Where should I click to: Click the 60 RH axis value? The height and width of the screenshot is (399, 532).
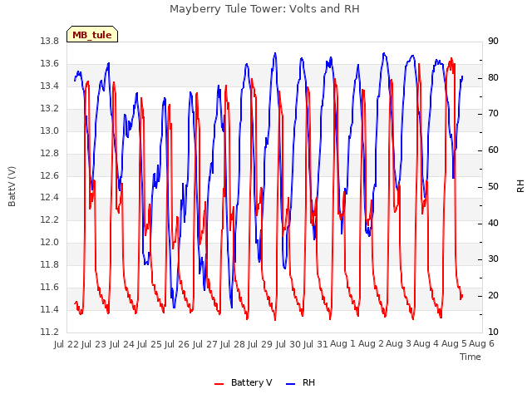pos(493,150)
